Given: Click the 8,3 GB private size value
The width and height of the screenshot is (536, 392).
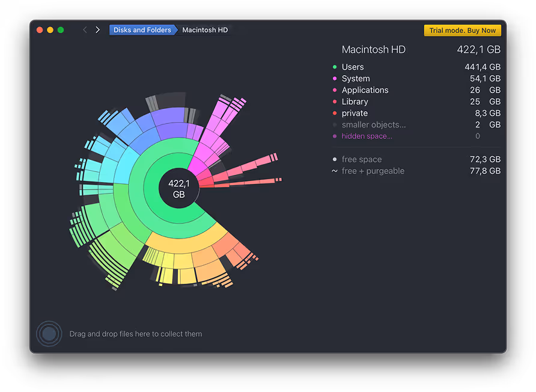Looking at the screenshot, I should click(487, 113).
